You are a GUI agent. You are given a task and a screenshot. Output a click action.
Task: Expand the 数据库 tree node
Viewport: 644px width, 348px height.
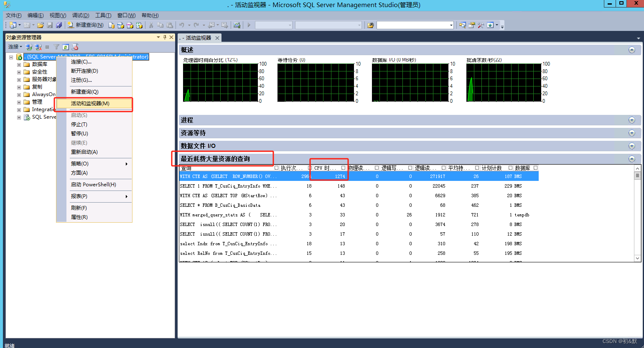click(18, 64)
